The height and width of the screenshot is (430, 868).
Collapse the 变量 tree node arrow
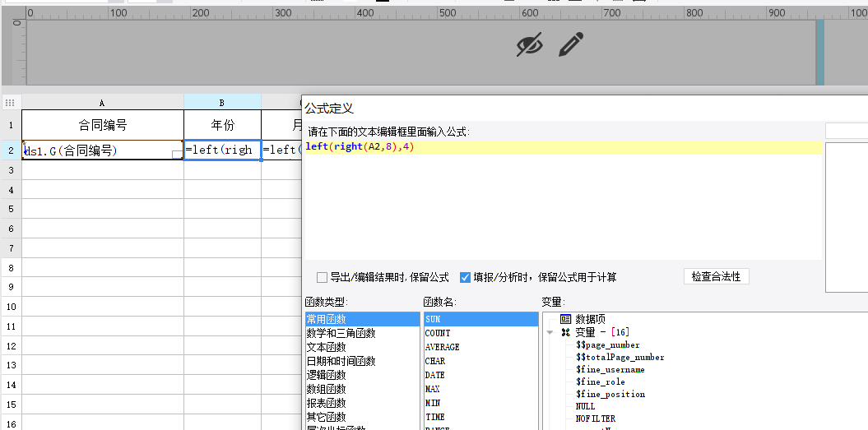point(550,333)
